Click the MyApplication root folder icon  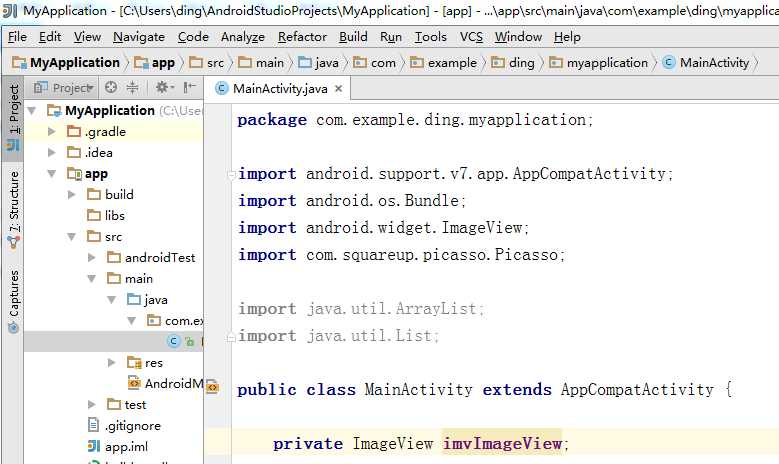click(x=54, y=110)
